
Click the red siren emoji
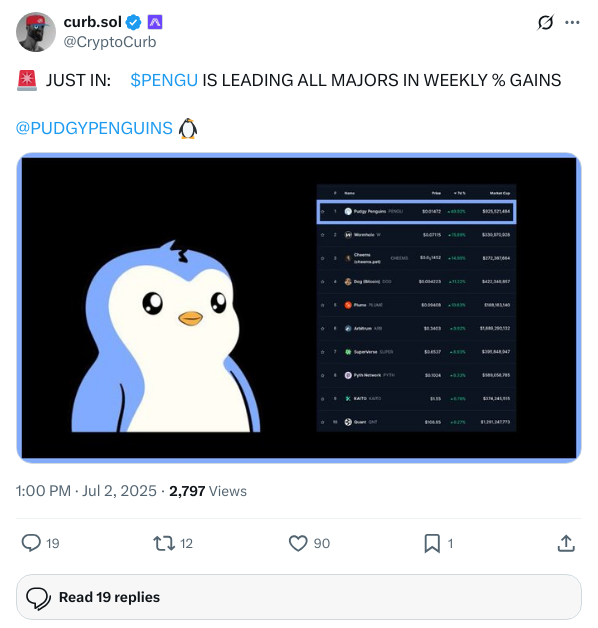tap(27, 80)
